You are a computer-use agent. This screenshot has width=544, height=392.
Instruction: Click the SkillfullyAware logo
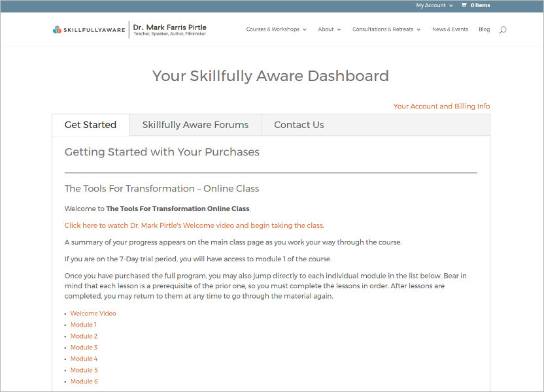89,30
